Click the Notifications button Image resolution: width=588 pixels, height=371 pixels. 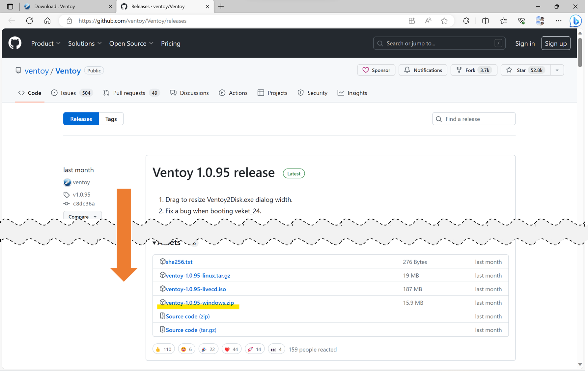pos(423,70)
